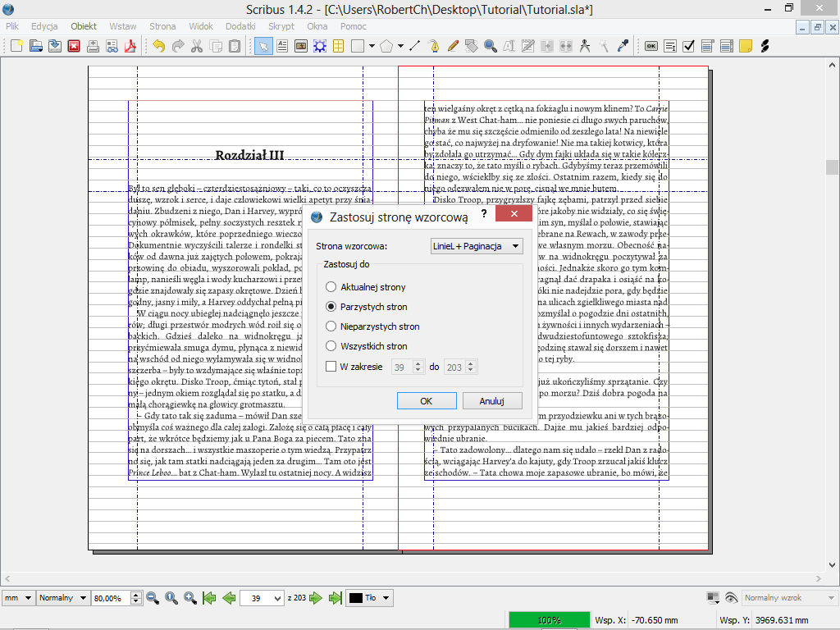Select the Bezier curve pen tool

433,46
